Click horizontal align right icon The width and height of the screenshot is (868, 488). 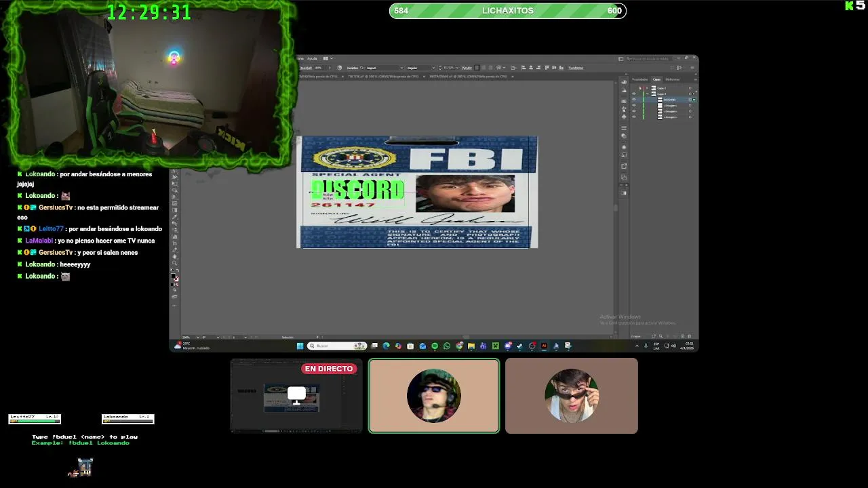coord(538,68)
